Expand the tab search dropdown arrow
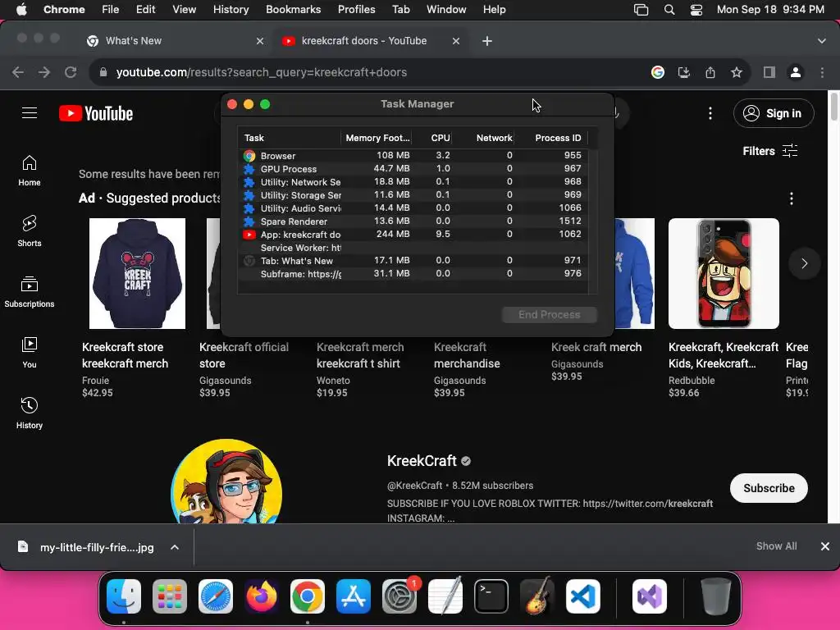 [822, 41]
